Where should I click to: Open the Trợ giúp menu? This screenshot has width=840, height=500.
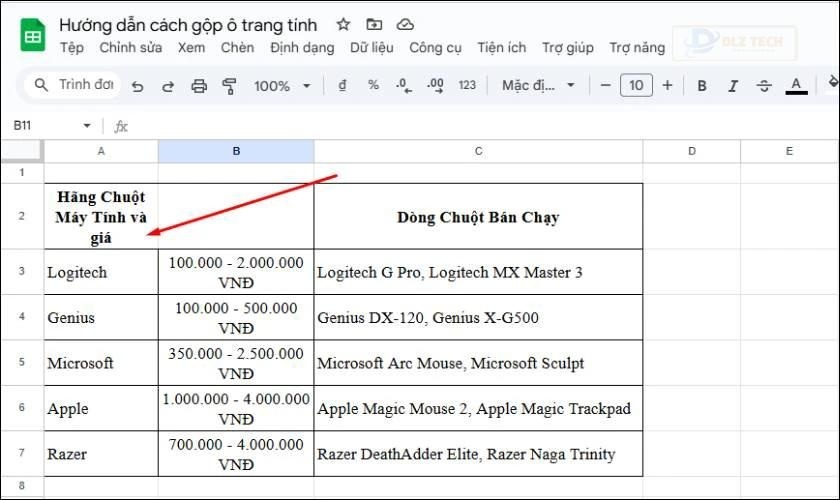[567, 48]
